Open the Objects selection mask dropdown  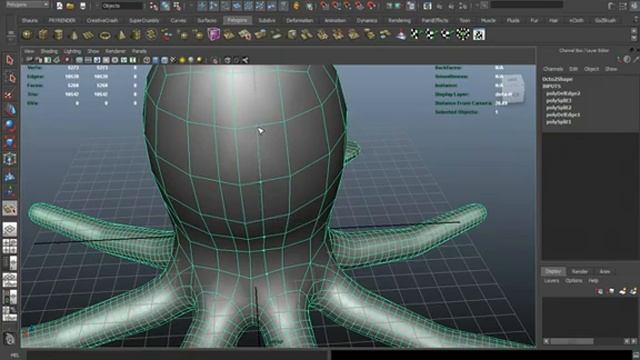[122, 6]
